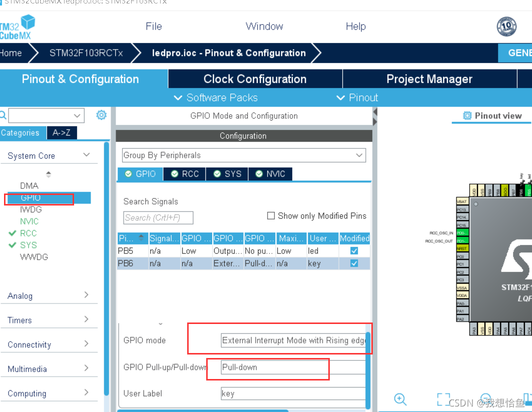
Task: Click the green checkmark next to RCC
Action: pyautogui.click(x=12, y=233)
